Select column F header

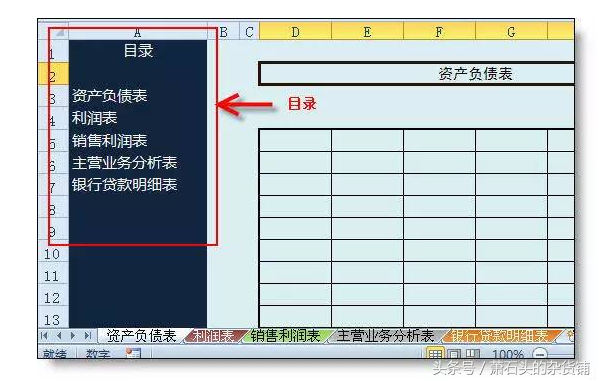[439, 32]
